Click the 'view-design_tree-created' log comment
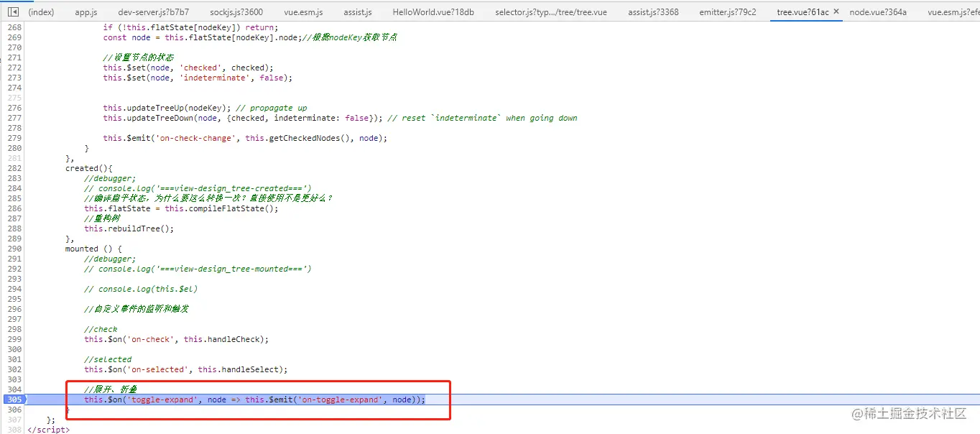 pyautogui.click(x=198, y=188)
